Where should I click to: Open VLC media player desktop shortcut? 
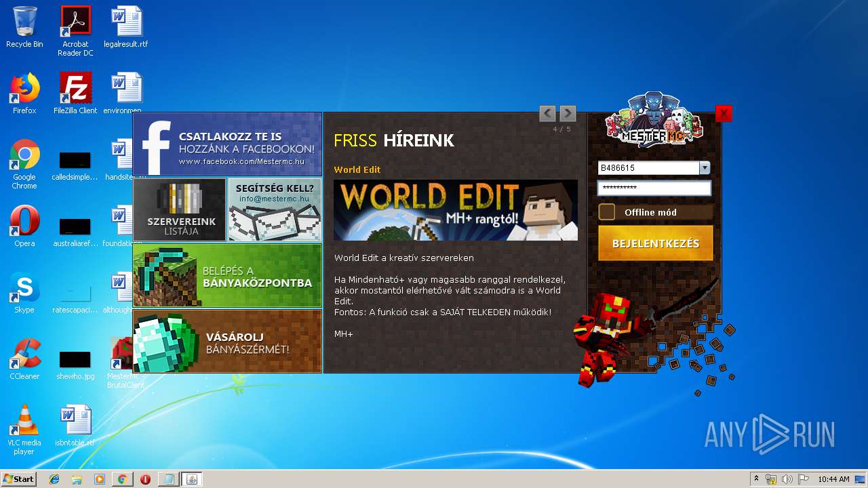click(24, 430)
